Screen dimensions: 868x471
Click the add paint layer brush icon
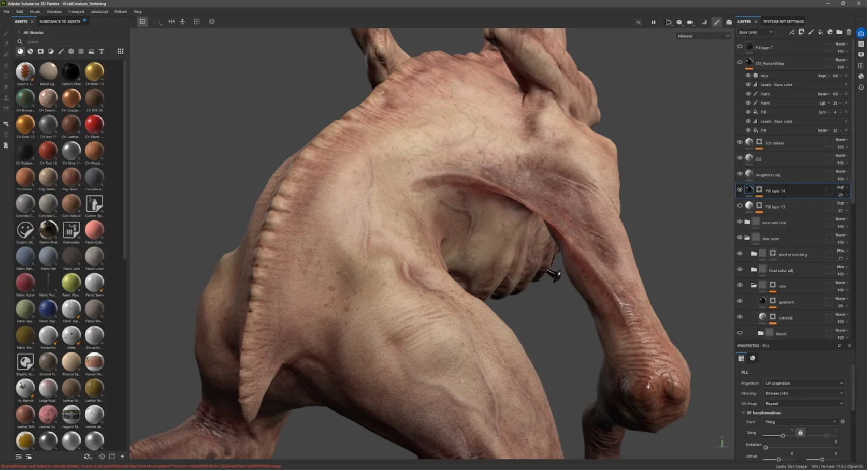(x=811, y=32)
